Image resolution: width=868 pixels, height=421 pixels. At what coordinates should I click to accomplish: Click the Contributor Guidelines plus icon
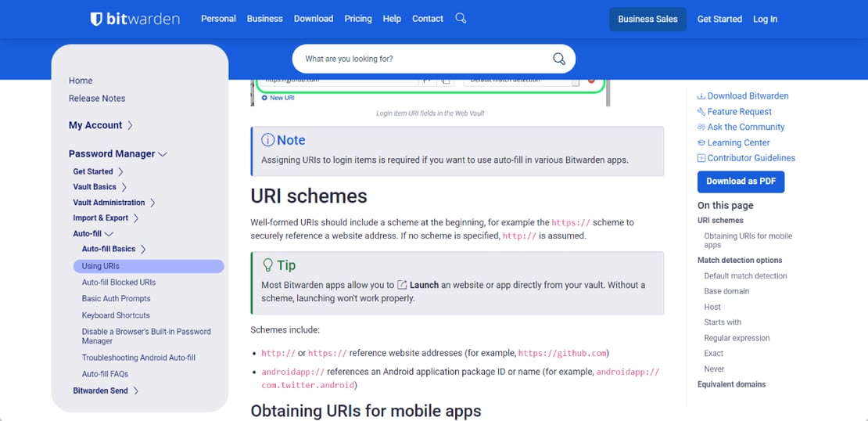[701, 158]
